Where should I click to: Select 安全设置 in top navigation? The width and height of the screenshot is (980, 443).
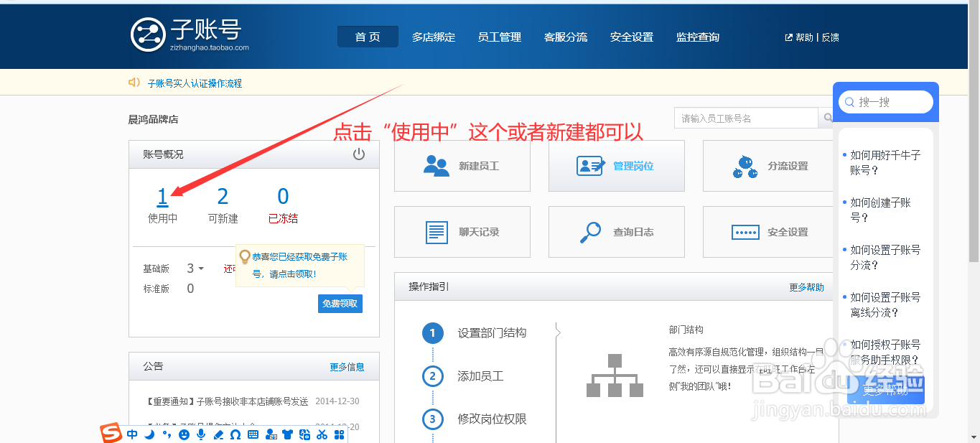pos(632,37)
